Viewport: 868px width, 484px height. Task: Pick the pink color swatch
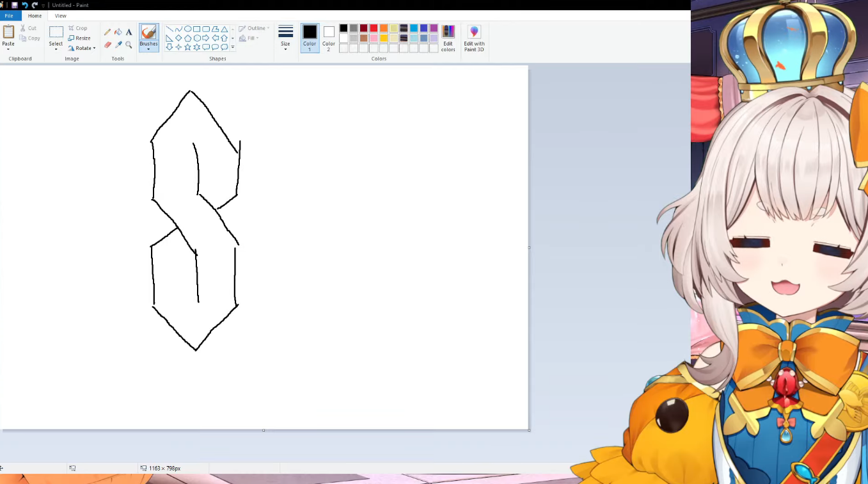pyautogui.click(x=374, y=38)
